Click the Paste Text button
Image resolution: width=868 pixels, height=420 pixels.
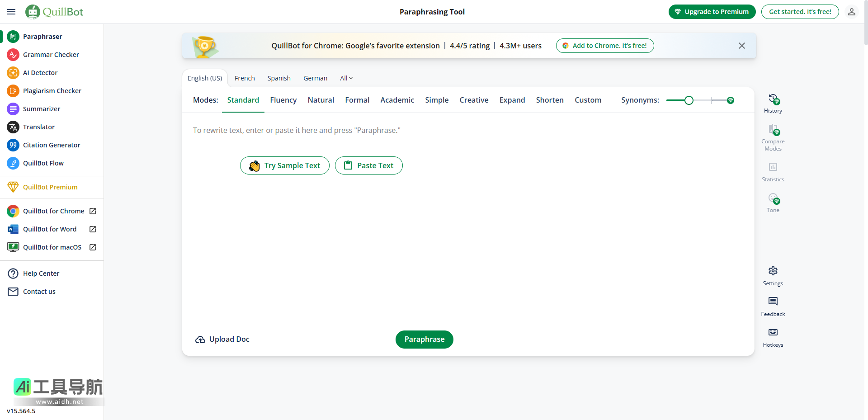(368, 165)
